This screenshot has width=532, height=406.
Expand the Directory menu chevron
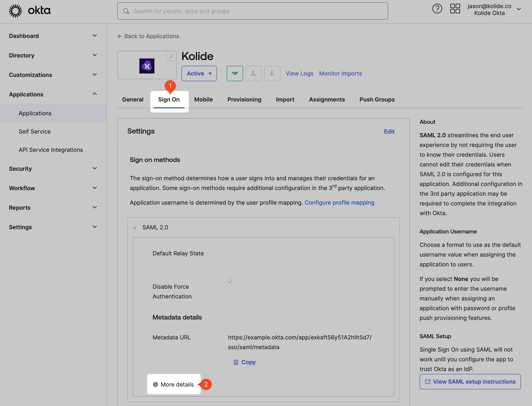coord(95,55)
